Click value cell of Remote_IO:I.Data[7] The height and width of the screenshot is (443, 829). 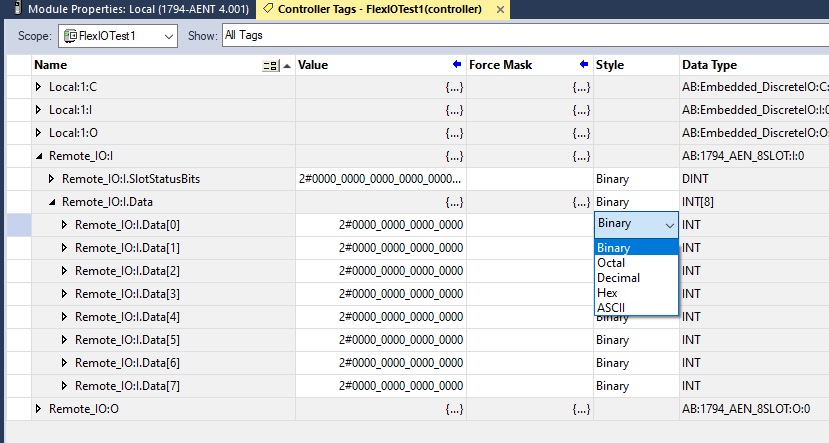pos(381,385)
